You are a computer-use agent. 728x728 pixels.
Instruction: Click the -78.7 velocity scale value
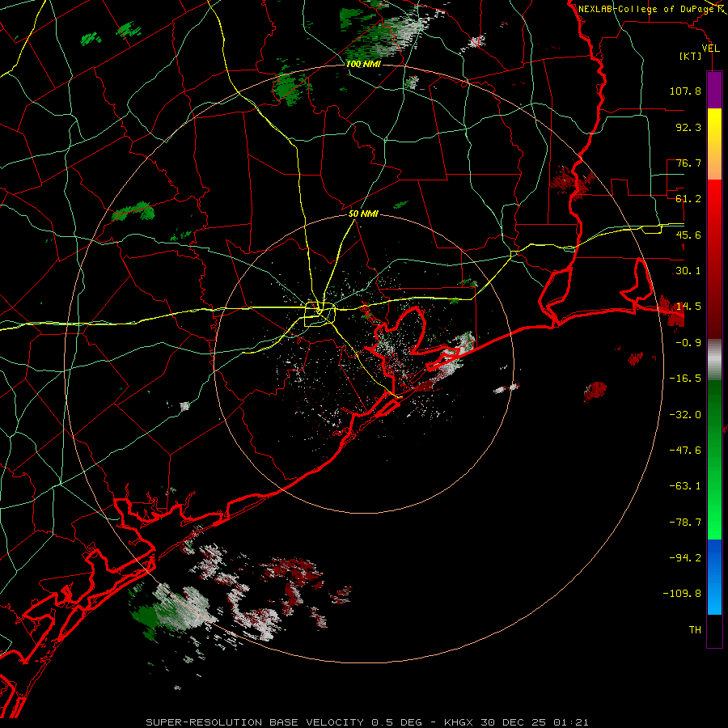pos(685,523)
